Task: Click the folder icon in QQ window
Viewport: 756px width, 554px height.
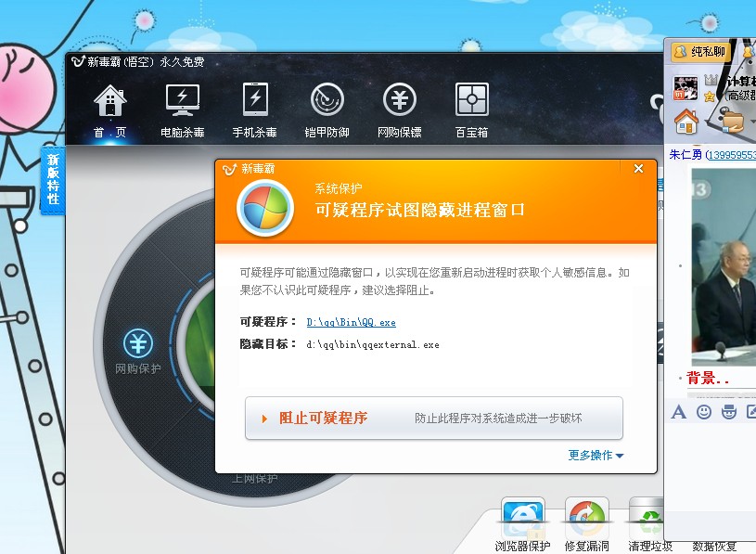Action: [732, 121]
